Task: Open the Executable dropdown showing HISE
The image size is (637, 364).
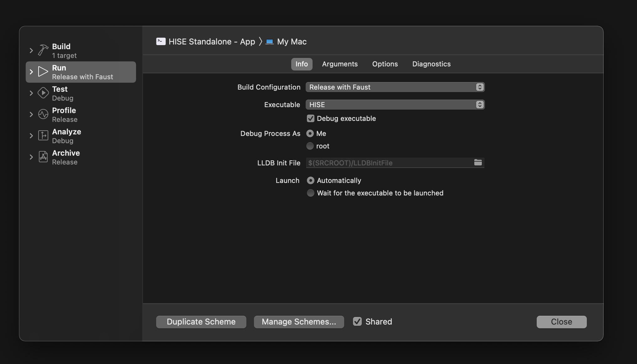Action: tap(395, 105)
